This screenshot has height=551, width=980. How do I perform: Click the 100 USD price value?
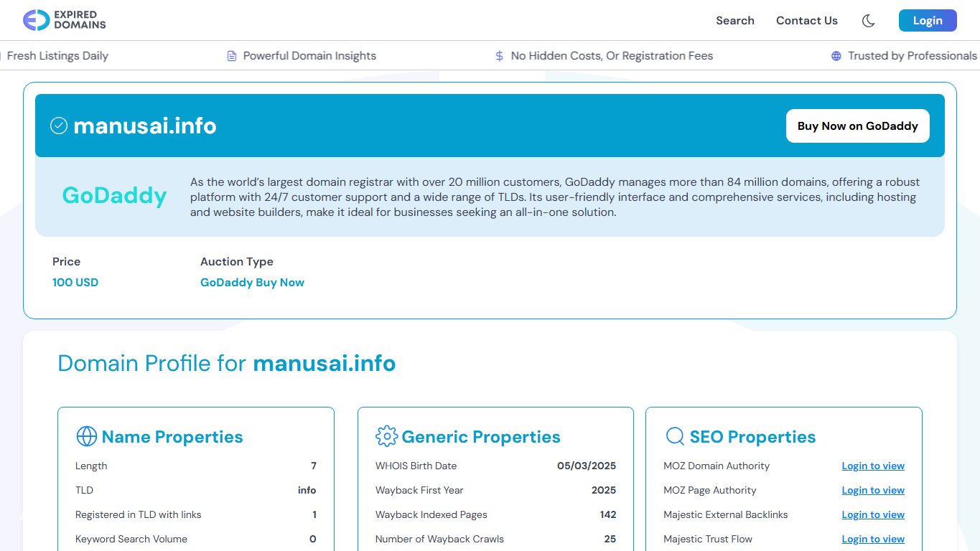[75, 282]
